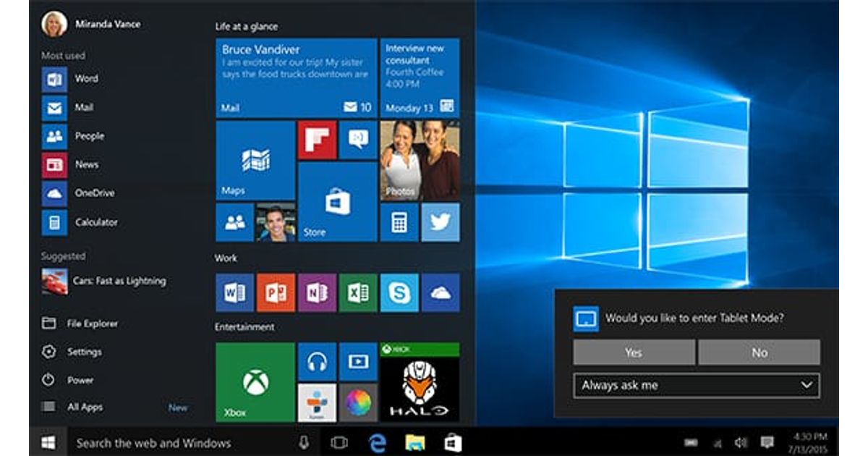Expand All Apps list
Screen dimensions: 868x456
coord(85,408)
